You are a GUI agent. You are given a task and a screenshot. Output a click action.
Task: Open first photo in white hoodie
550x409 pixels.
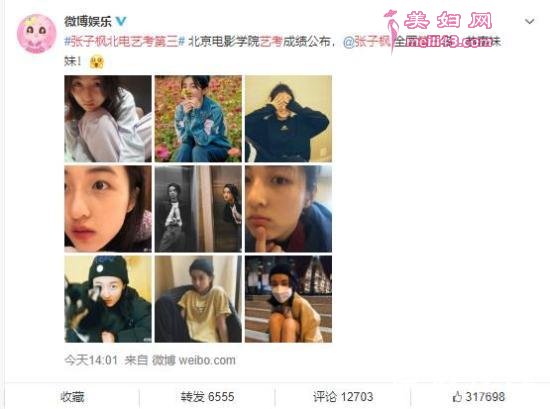[x=108, y=119]
